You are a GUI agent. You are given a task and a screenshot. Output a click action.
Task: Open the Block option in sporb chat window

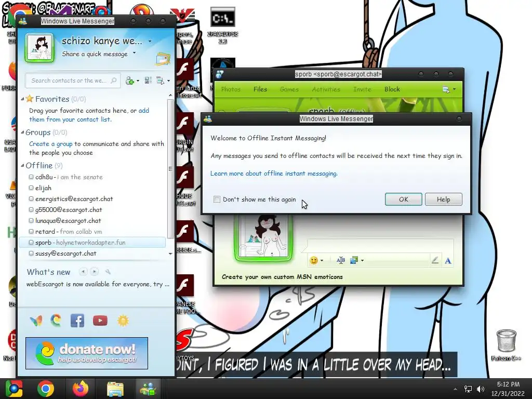coord(392,89)
